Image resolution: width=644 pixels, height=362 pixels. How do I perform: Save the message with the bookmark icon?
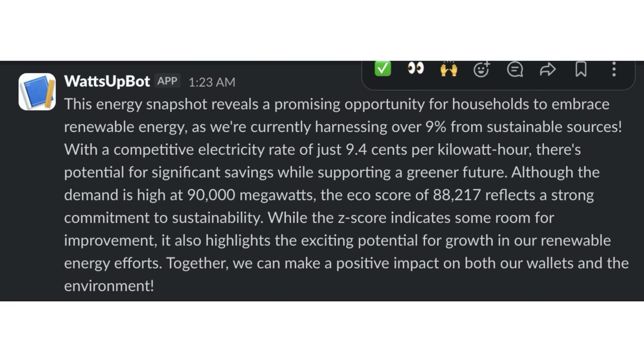click(581, 69)
